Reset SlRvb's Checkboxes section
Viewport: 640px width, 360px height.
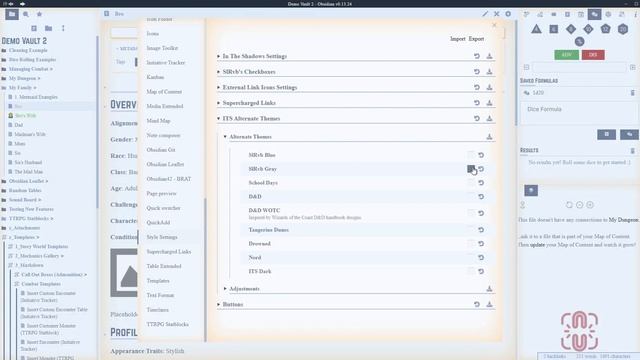point(477,71)
